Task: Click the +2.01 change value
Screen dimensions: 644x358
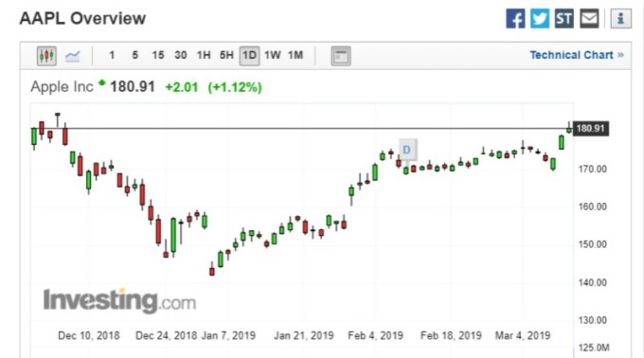Action: tap(182, 87)
